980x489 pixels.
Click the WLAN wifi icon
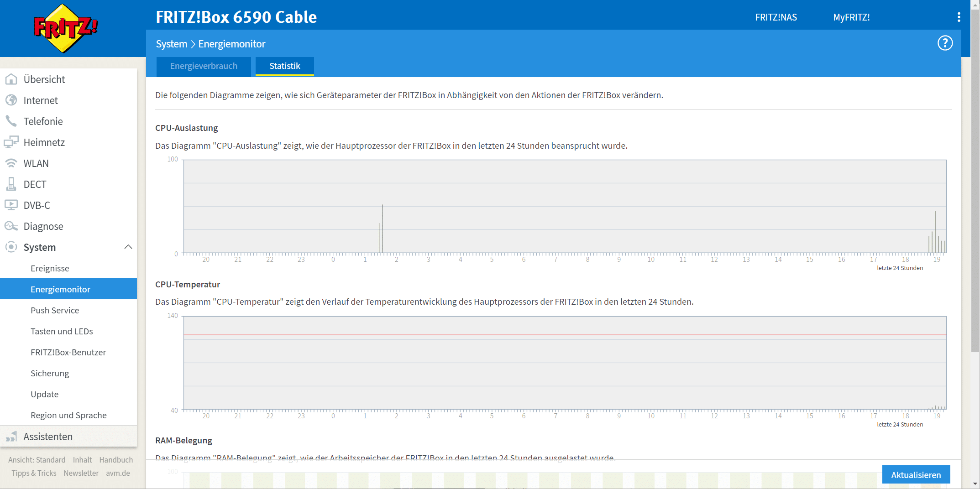point(11,163)
